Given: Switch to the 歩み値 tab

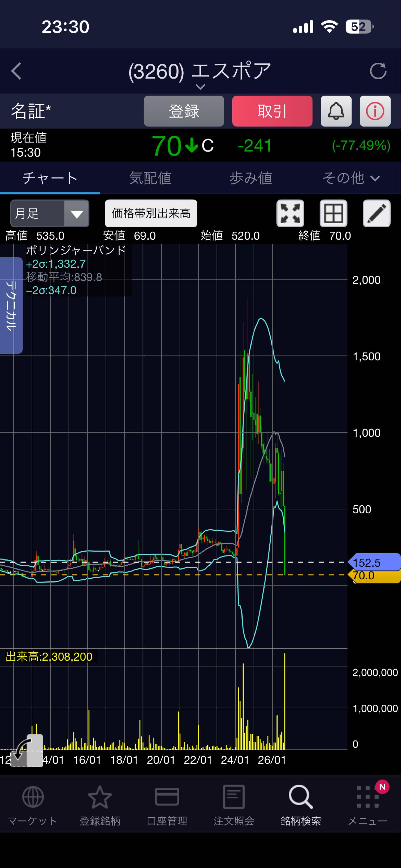Looking at the screenshot, I should pyautogui.click(x=251, y=178).
